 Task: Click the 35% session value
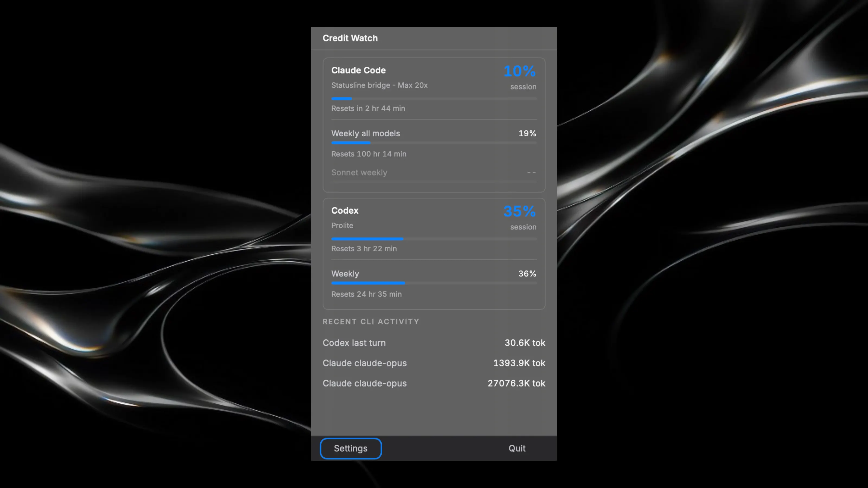[x=519, y=211]
